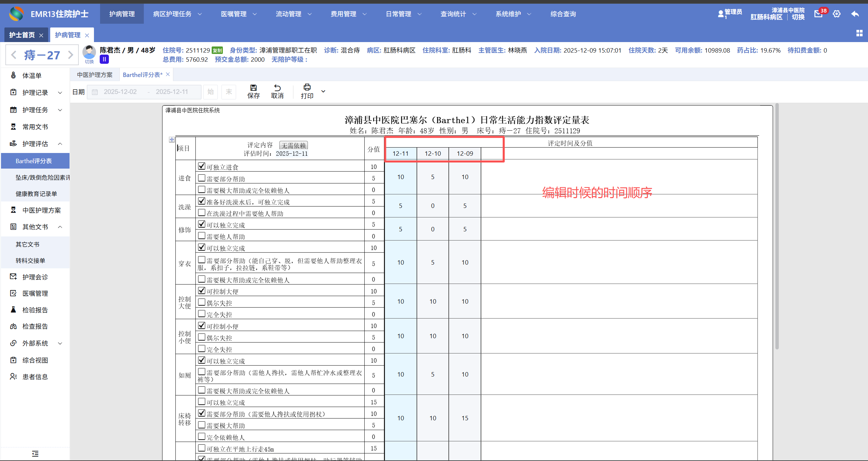The image size is (868, 461).
Task: Click the 切换 ward switch link
Action: [798, 17]
